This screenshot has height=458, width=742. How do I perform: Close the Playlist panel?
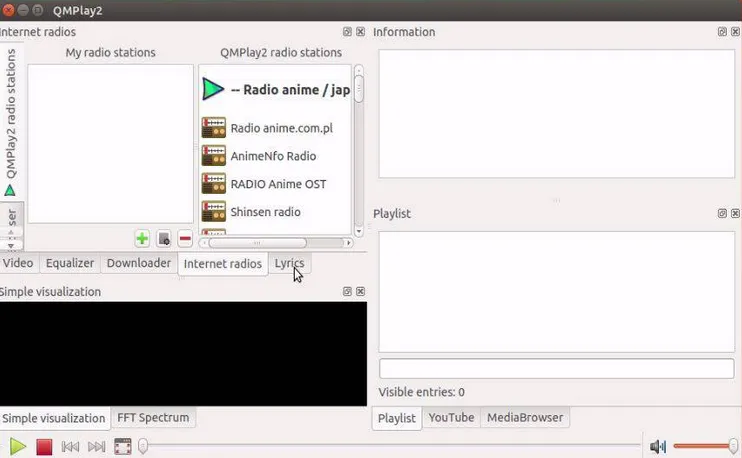point(735,213)
